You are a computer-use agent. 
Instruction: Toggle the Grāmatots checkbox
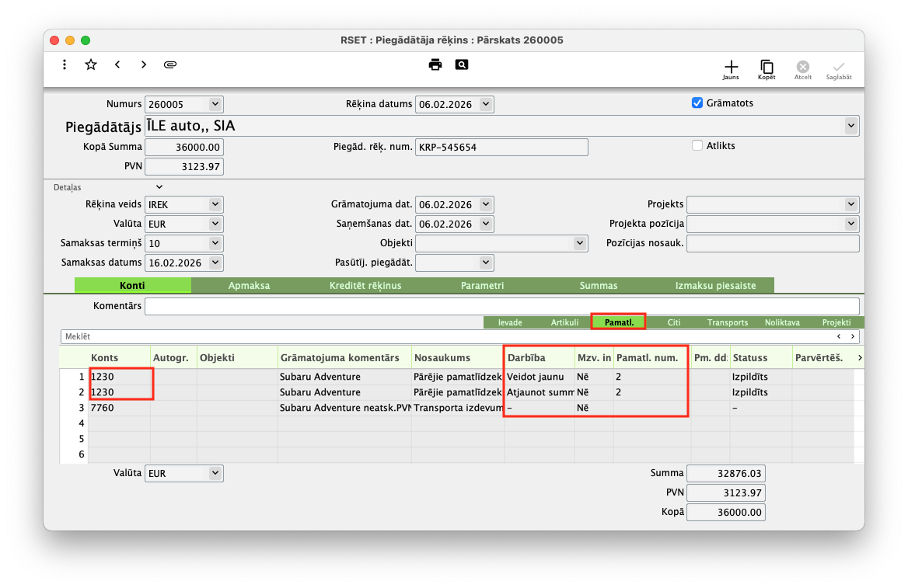697,103
